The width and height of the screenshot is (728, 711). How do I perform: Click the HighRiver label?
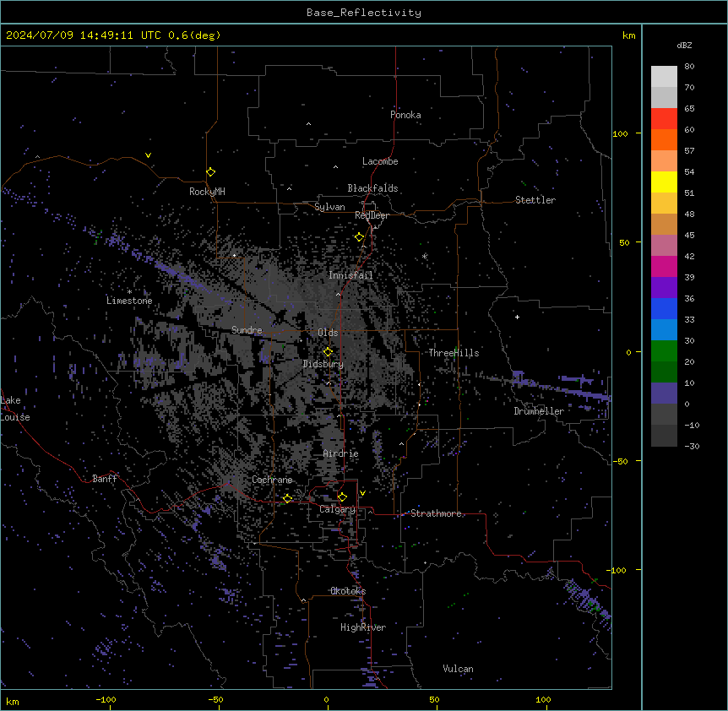click(x=363, y=627)
